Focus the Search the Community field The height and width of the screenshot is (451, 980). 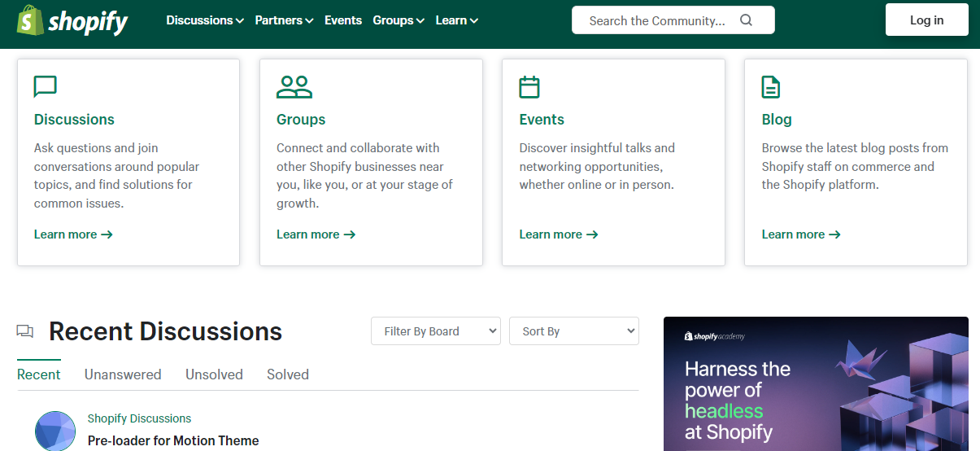coord(657,20)
